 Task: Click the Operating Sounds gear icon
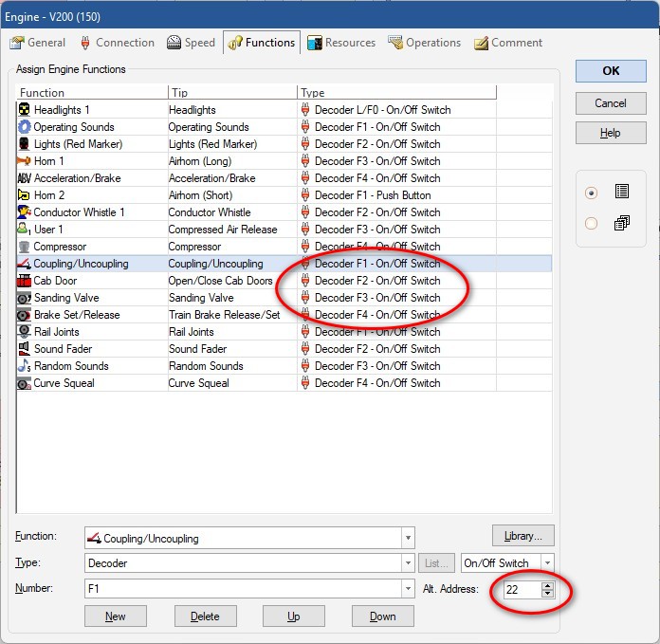click(25, 127)
